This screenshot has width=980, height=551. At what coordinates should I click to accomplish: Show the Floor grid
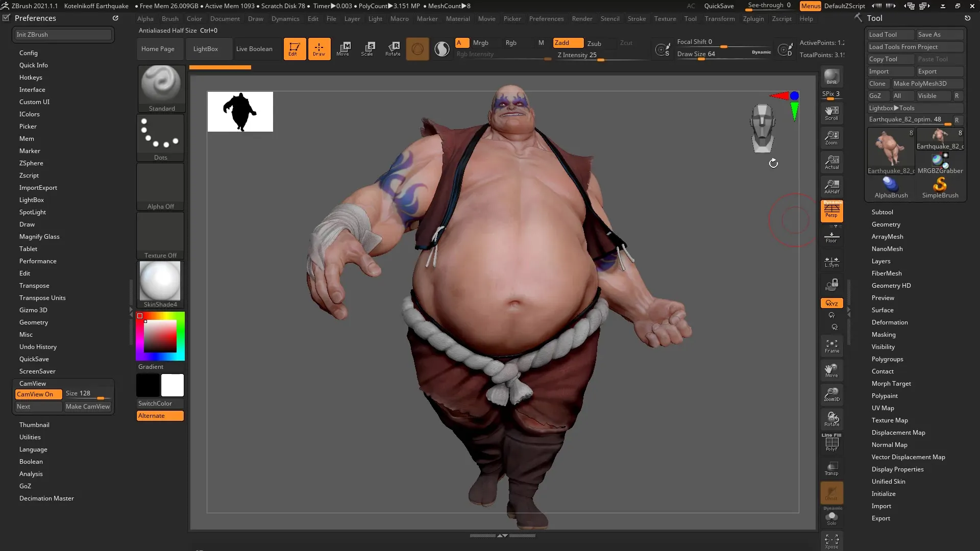tap(831, 237)
